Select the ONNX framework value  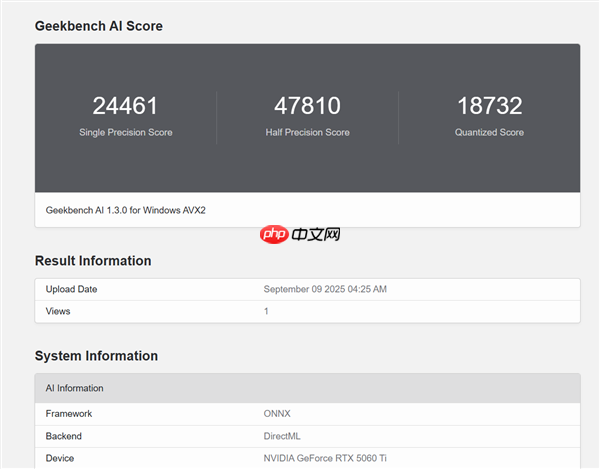tap(277, 414)
